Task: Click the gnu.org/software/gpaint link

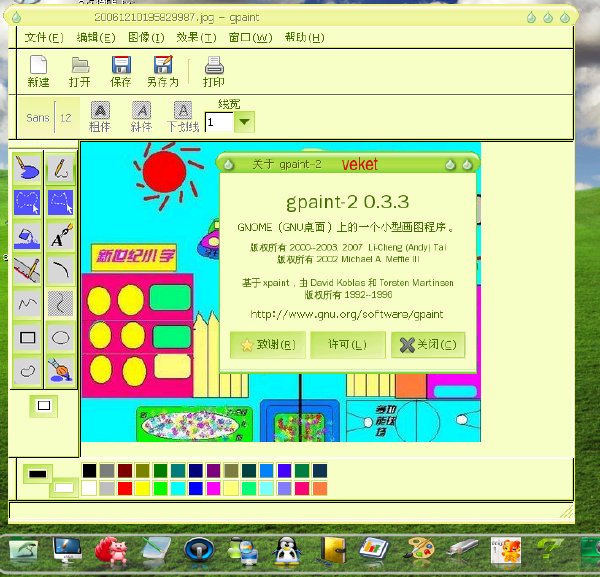Action: point(347,315)
